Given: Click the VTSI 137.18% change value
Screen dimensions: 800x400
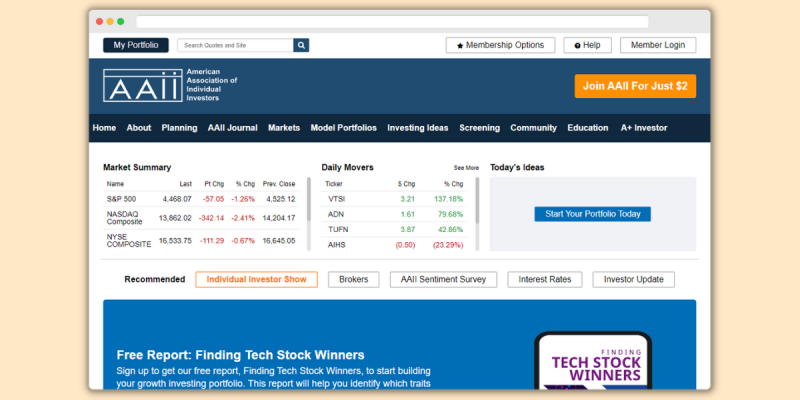Looking at the screenshot, I should coord(448,199).
